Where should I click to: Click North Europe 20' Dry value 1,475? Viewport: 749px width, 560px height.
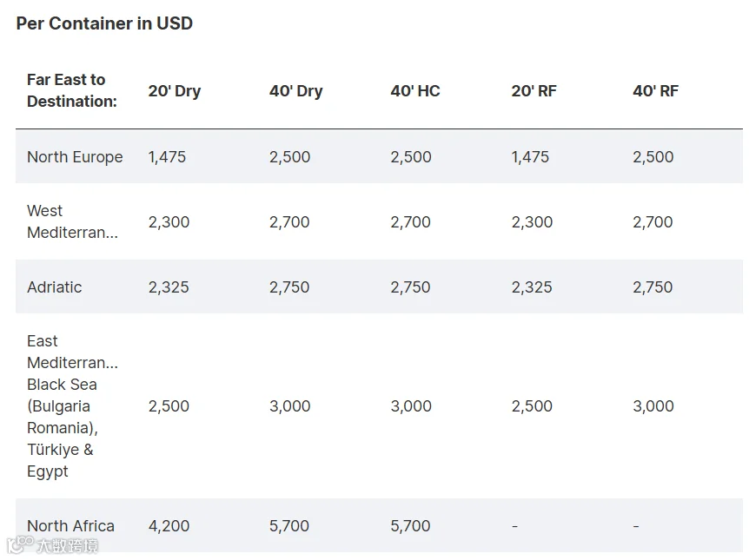tap(167, 157)
